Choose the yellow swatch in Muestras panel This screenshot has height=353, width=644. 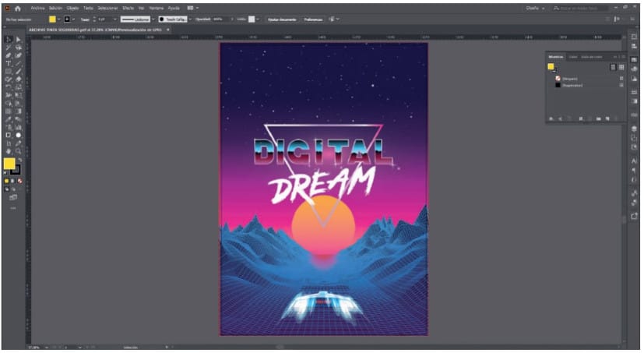click(x=551, y=67)
